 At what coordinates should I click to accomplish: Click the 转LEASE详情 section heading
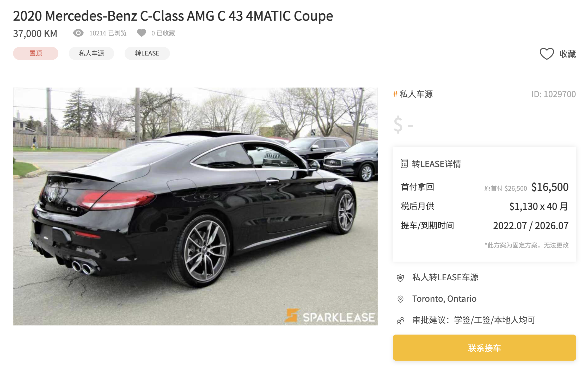coord(436,164)
